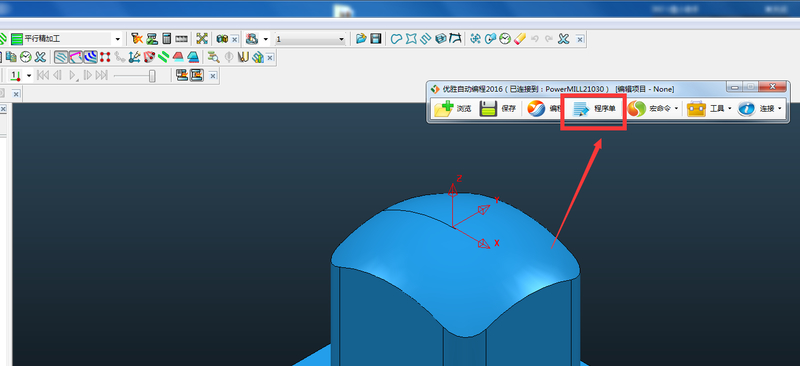
Task: Toggle the second highlighted machine view icon
Action: pyautogui.click(x=196, y=76)
